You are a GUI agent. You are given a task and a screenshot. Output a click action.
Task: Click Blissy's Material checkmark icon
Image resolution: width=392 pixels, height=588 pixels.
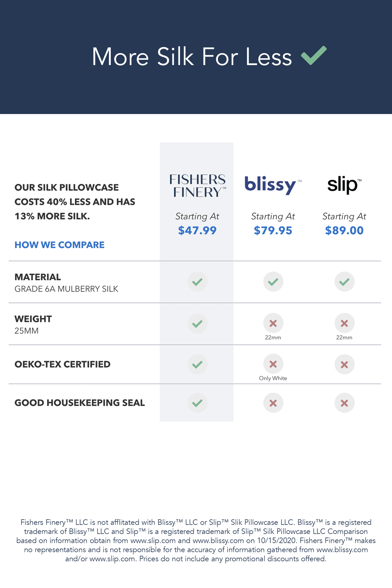click(273, 282)
